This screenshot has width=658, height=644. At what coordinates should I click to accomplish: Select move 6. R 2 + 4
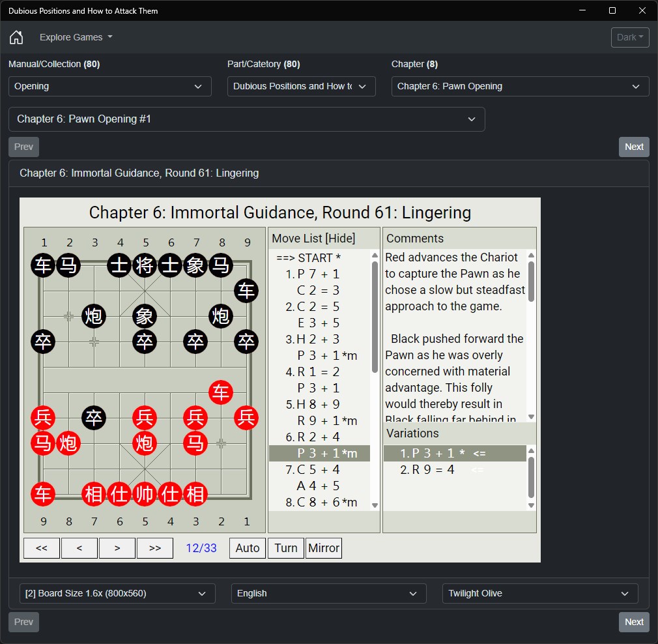pyautogui.click(x=319, y=437)
